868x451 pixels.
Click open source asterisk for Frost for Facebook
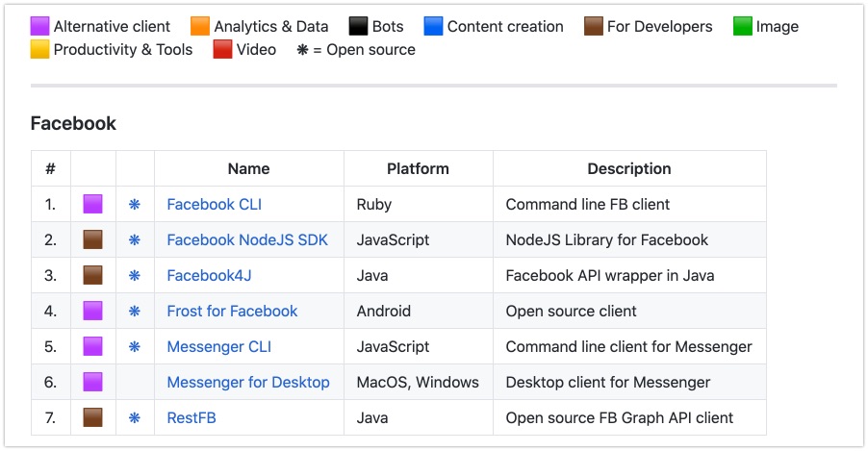135,311
